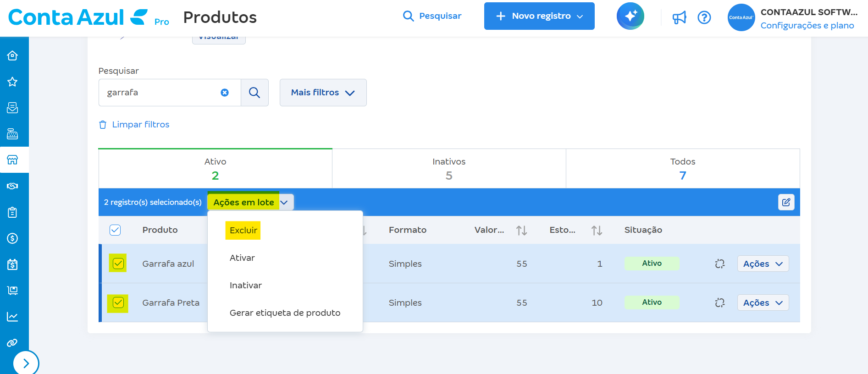Click the edit columns icon in blue bar
The height and width of the screenshot is (374, 868).
pos(786,202)
